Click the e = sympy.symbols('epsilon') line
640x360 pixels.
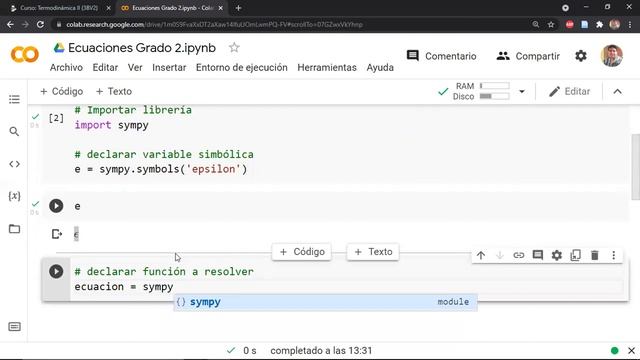point(161,169)
